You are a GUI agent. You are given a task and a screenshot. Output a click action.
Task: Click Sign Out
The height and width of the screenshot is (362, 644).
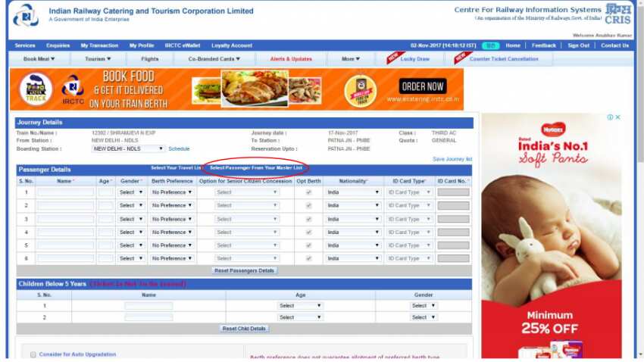pyautogui.click(x=579, y=45)
